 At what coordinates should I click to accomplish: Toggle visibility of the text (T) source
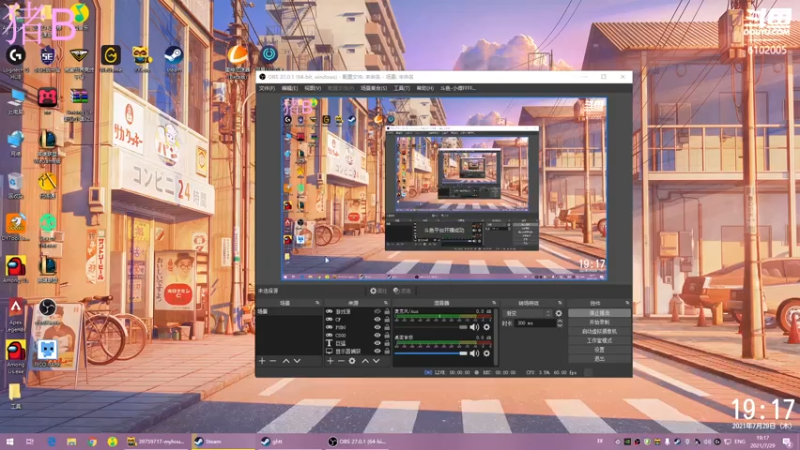[378, 343]
